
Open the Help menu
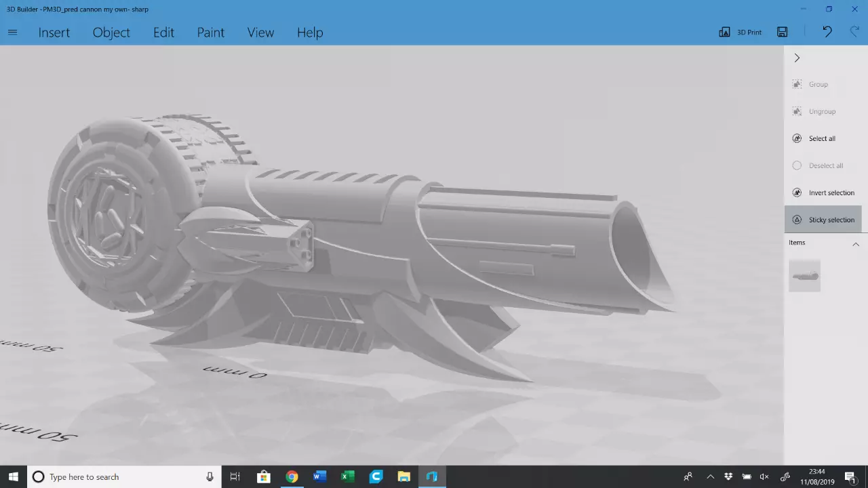click(310, 33)
